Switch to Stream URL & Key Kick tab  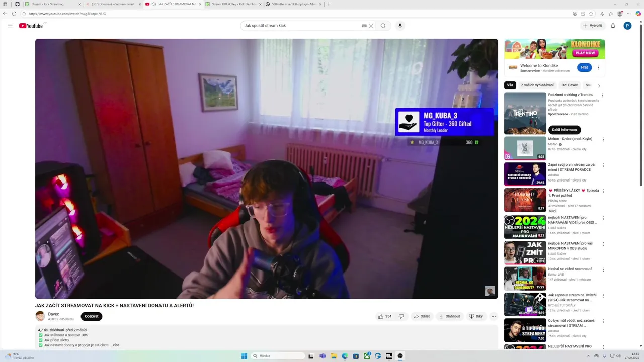[233, 4]
